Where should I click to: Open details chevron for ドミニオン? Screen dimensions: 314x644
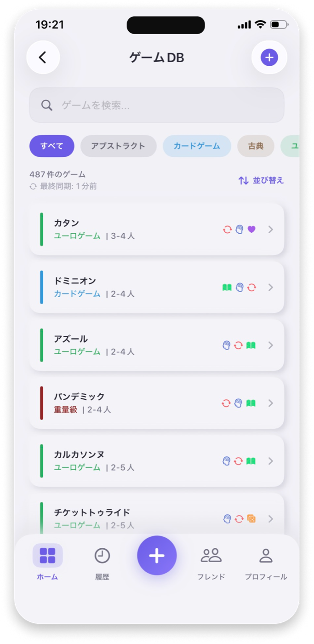pyautogui.click(x=270, y=287)
